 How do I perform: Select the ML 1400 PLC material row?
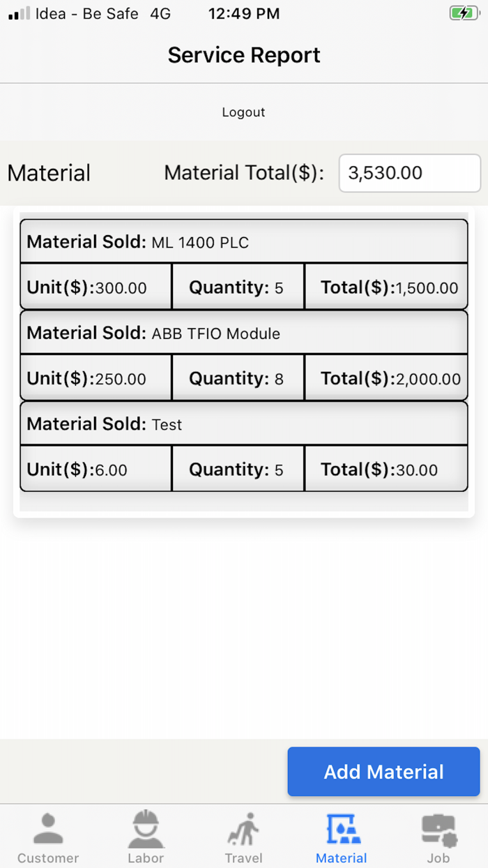point(243,242)
